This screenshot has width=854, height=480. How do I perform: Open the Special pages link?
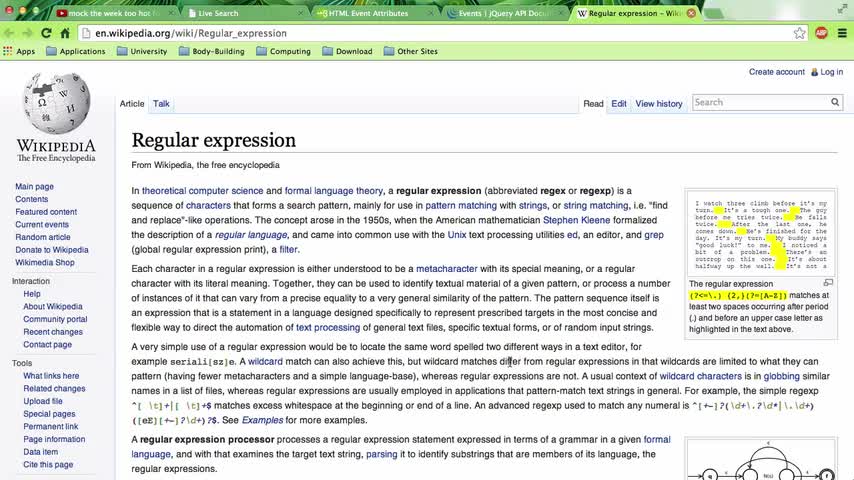pos(49,414)
